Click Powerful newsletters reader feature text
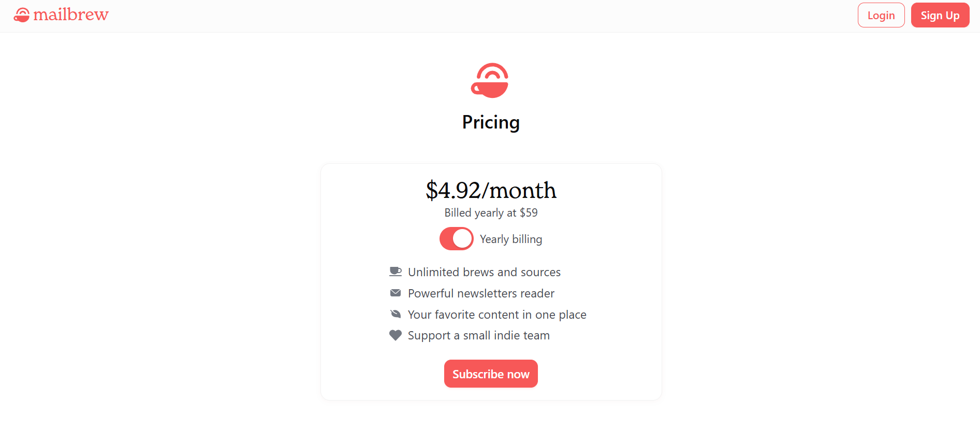Viewport: 980px width, 427px height. tap(480, 293)
